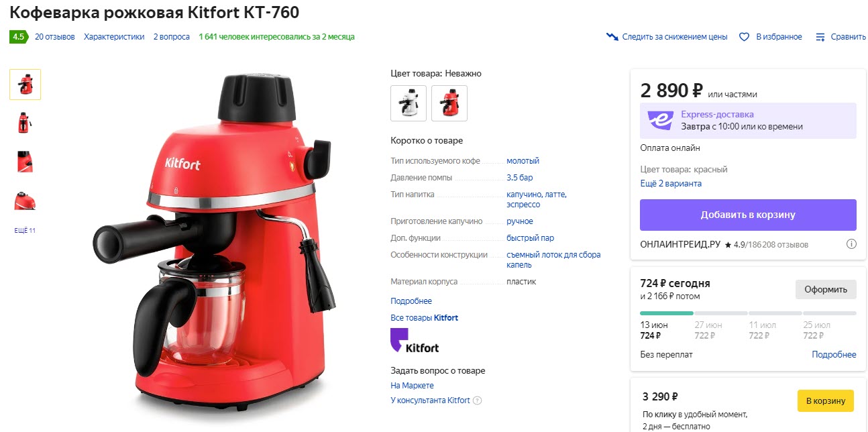Click the help icon beside Kitfort consultant
Image resolution: width=868 pixels, height=432 pixels.
coord(477,400)
